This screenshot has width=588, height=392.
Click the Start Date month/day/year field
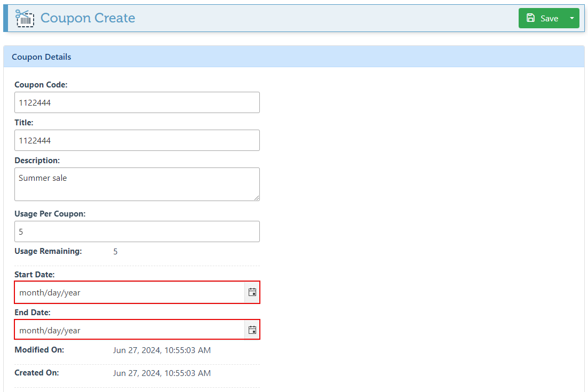click(x=129, y=292)
